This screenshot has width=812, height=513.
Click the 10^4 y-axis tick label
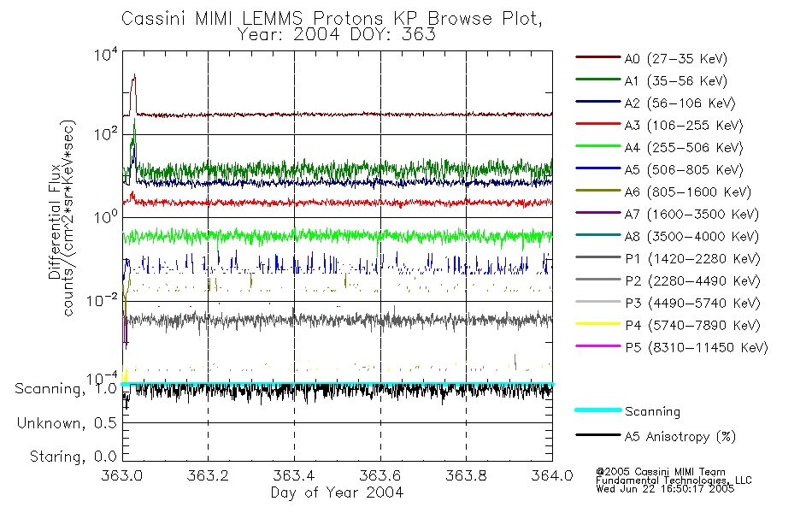pyautogui.click(x=106, y=54)
